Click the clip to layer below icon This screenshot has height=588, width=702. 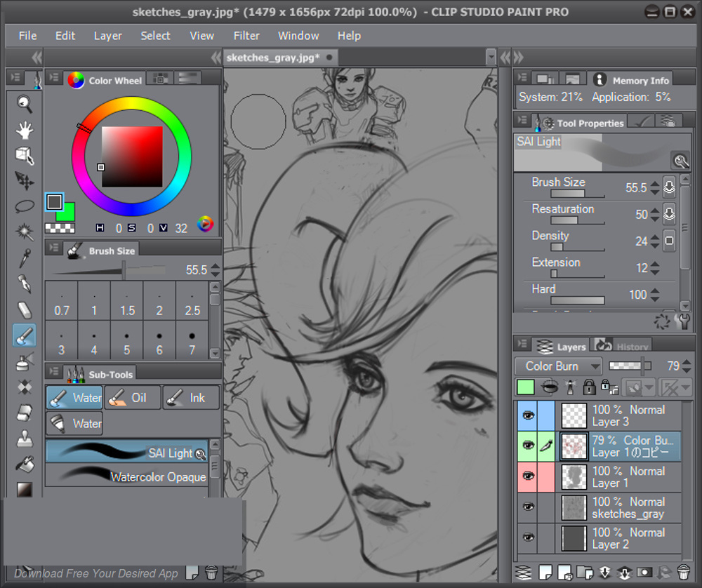pos(550,387)
